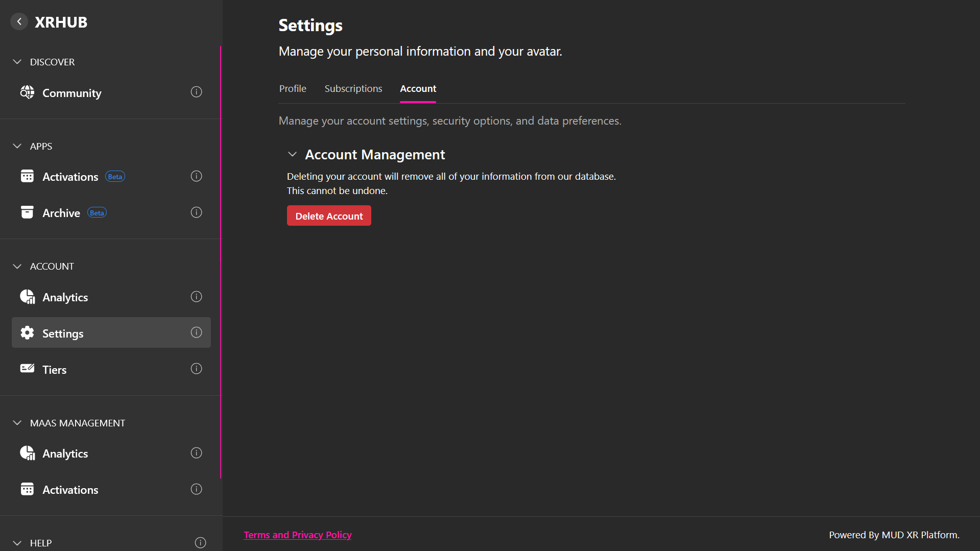Image resolution: width=980 pixels, height=551 pixels.
Task: Select the Analytics icon under MAAS MANAGEMENT
Action: (x=27, y=453)
